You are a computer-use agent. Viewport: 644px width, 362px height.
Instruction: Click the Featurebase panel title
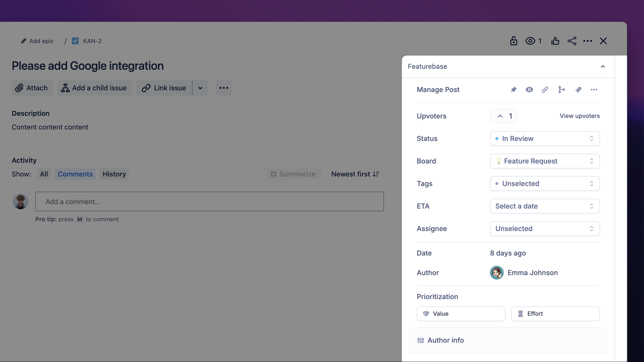coord(427,67)
